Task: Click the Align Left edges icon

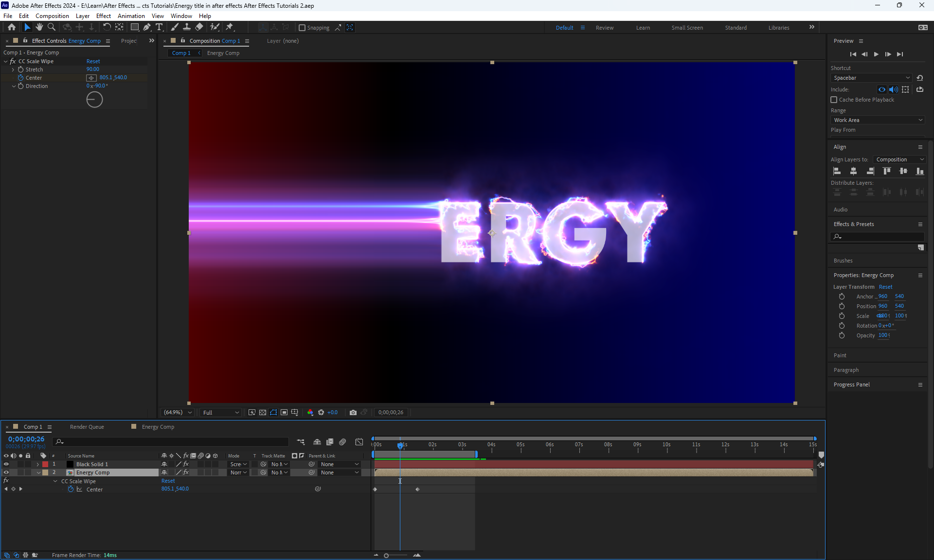Action: click(837, 171)
